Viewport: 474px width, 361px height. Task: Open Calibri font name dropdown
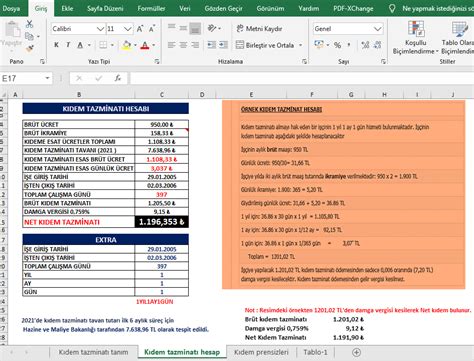[101, 29]
